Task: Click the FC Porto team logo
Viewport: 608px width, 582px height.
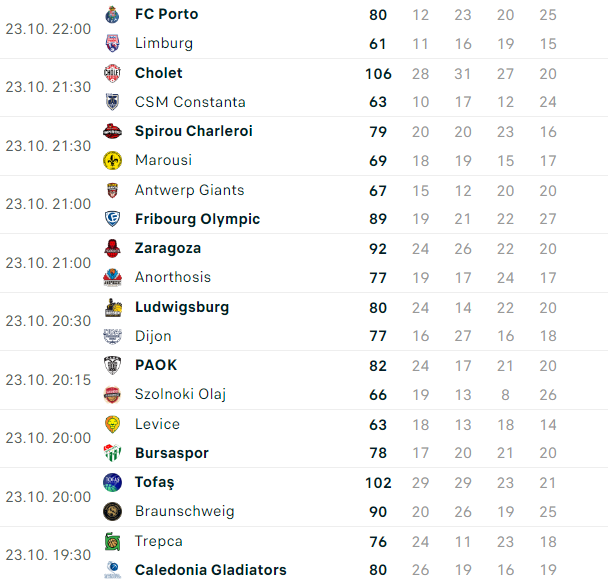Action: tap(112, 15)
